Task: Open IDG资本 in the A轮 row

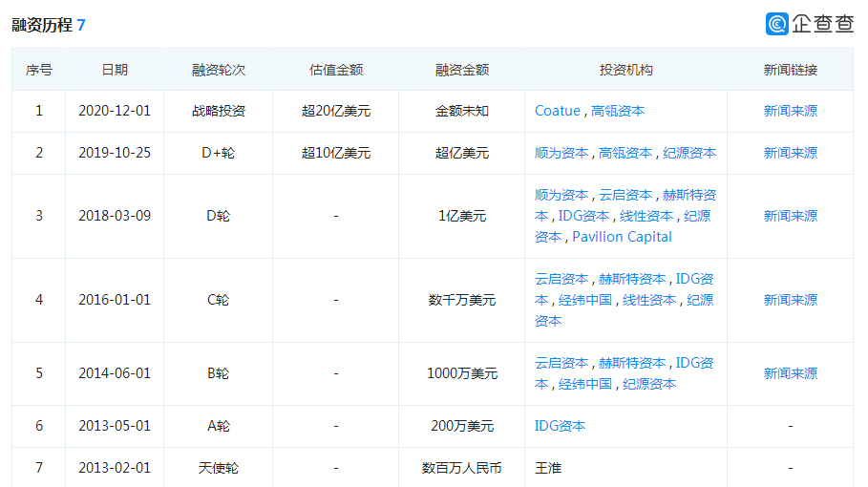Action: tap(560, 426)
